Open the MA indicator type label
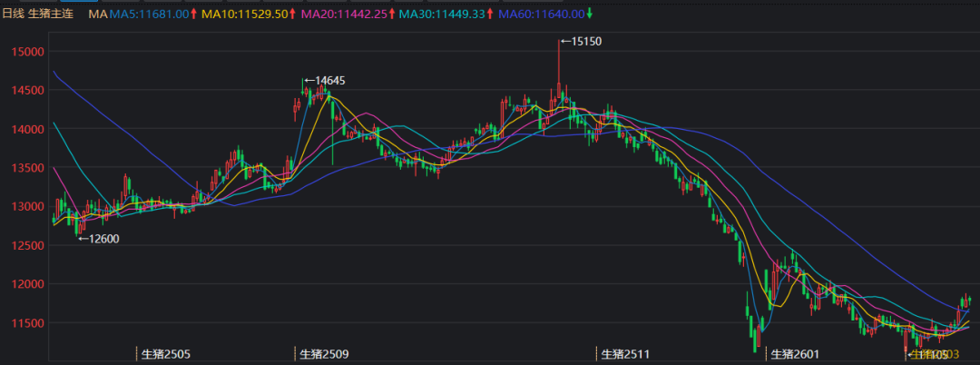Viewport: 980px width, 365px height. (x=97, y=15)
